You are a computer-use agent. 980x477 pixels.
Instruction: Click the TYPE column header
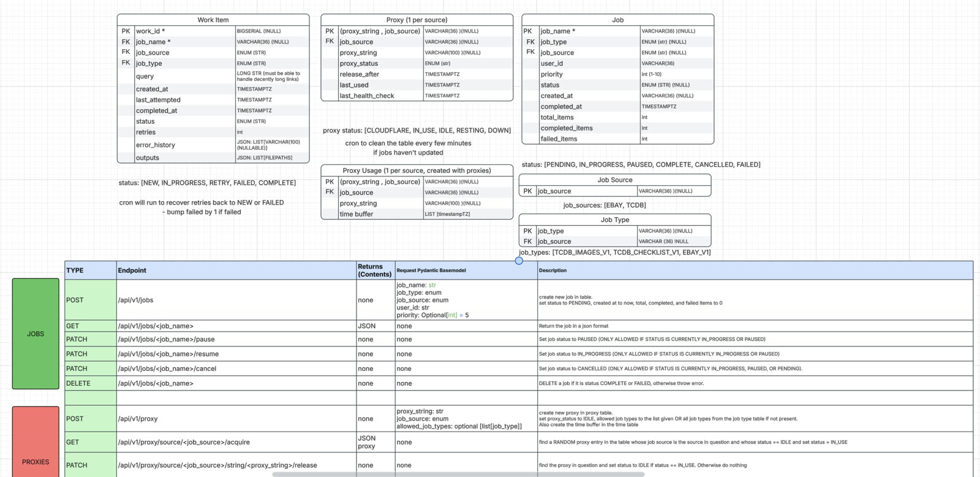pos(91,270)
